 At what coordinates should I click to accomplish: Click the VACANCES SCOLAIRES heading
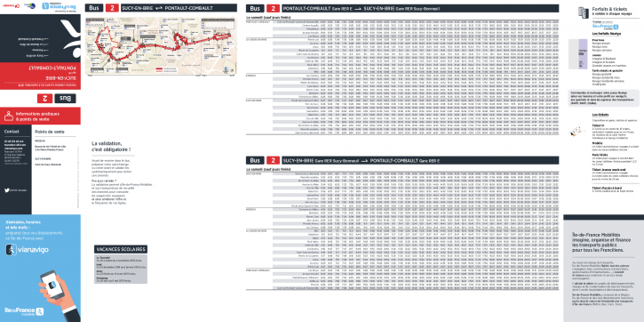121,249
